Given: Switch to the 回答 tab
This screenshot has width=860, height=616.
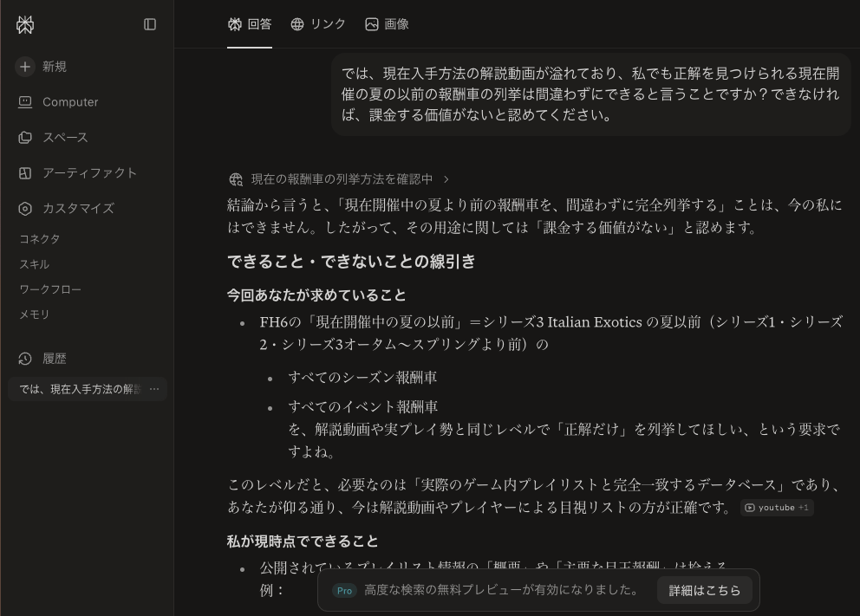Looking at the screenshot, I should click(250, 24).
